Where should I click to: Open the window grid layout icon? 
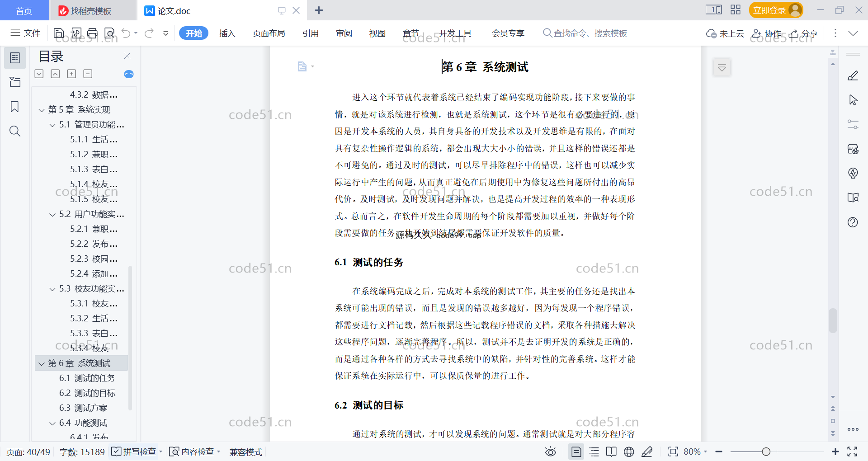click(x=736, y=10)
